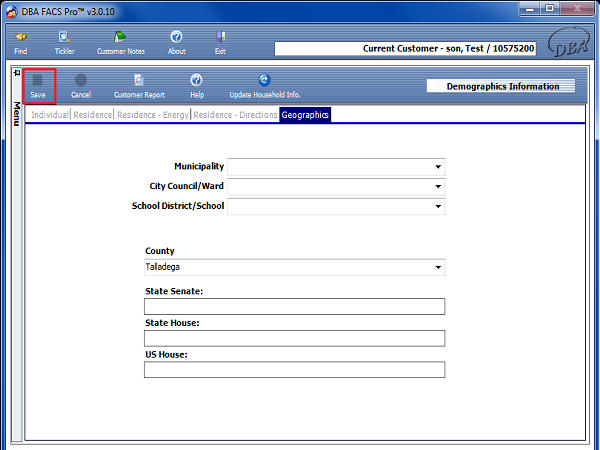
Task: Switch to the Residence - Energy tab
Action: point(153,115)
